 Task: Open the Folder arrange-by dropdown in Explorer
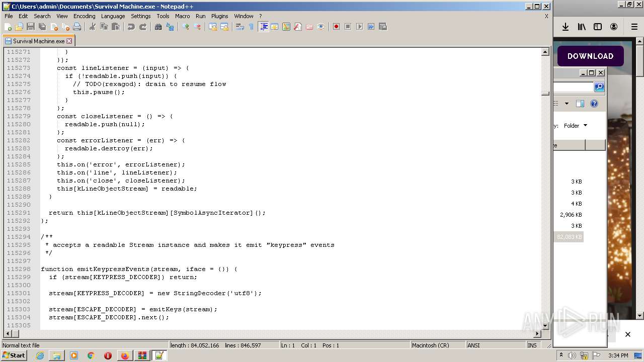[576, 126]
